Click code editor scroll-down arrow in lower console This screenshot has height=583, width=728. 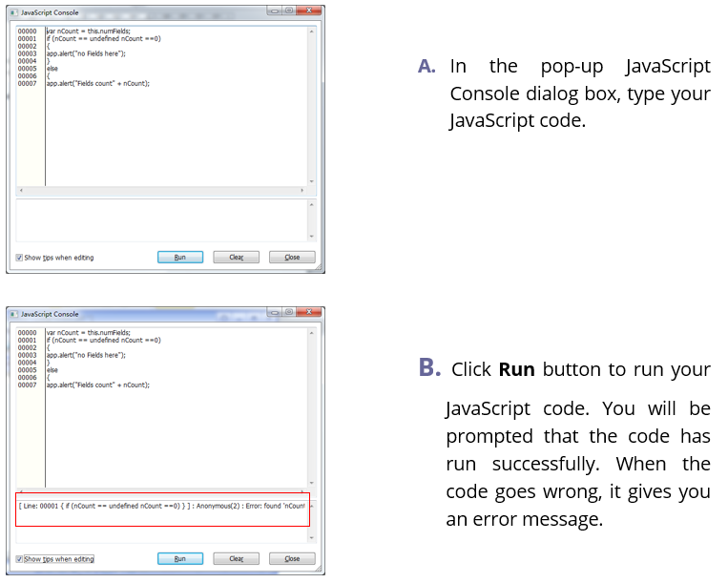[x=312, y=483]
